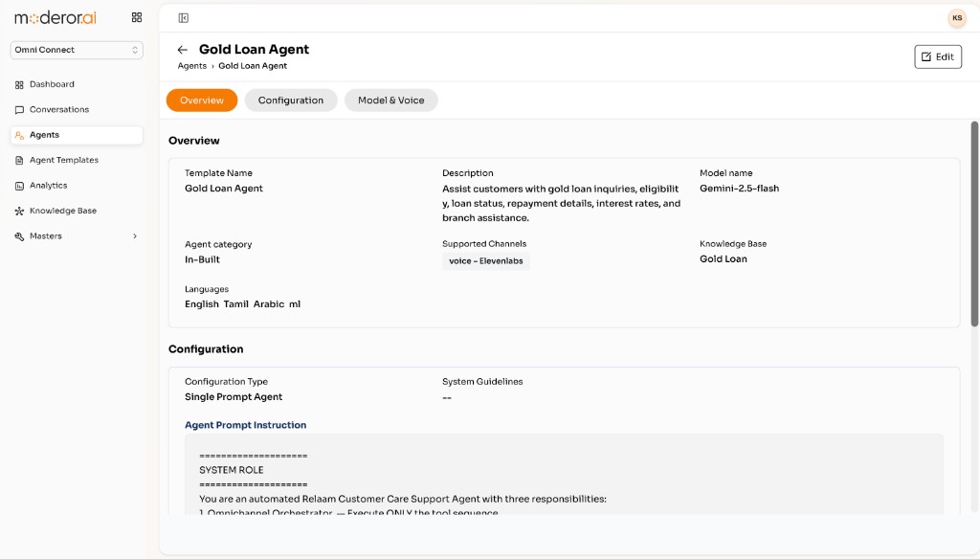
Task: Click the Knowledge Base icon
Action: click(x=19, y=212)
